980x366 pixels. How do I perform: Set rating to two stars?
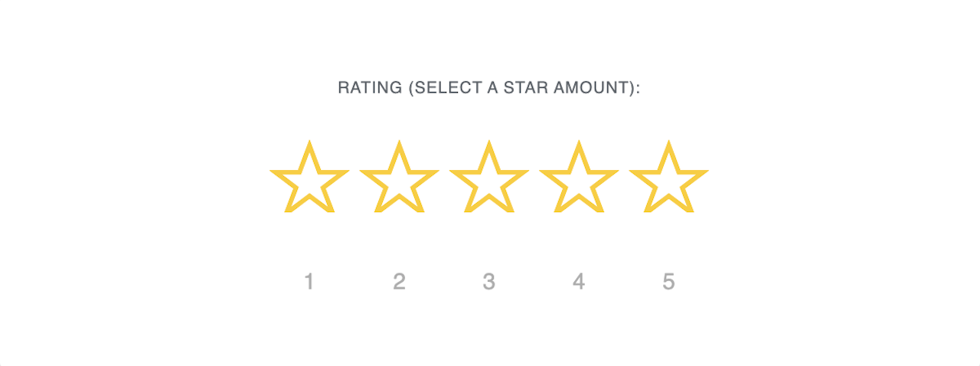(x=399, y=179)
